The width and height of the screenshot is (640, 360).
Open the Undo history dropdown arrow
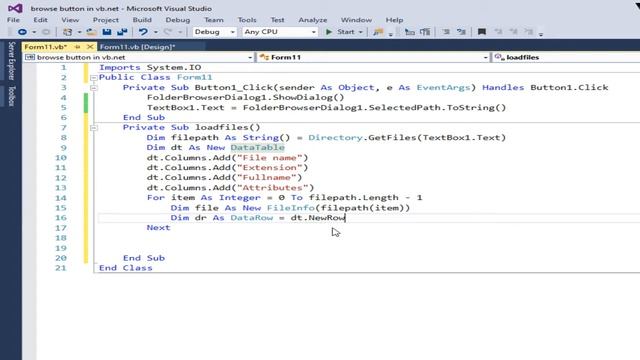coord(156,32)
